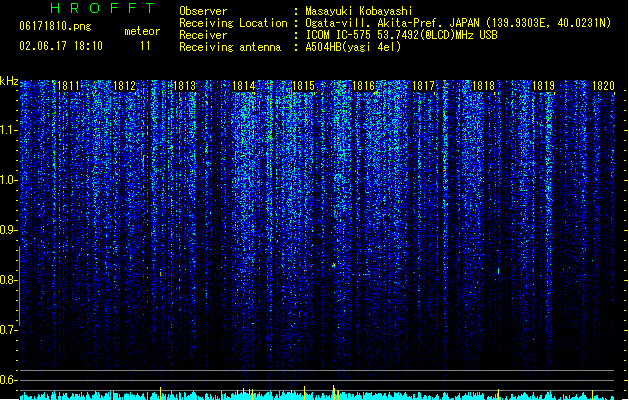The width and height of the screenshot is (629, 400).
Task: Click the 0.7 kHz axis label
Action: pos(9,330)
